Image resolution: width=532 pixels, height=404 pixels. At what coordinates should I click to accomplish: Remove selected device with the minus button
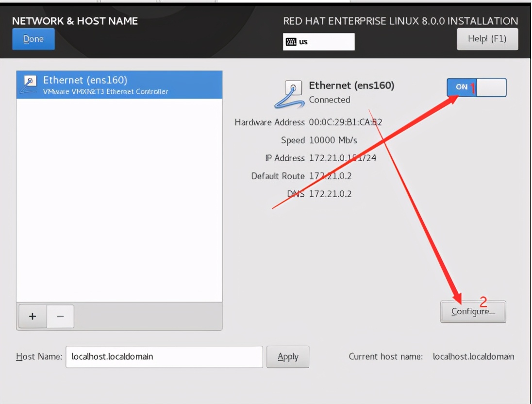coord(60,317)
